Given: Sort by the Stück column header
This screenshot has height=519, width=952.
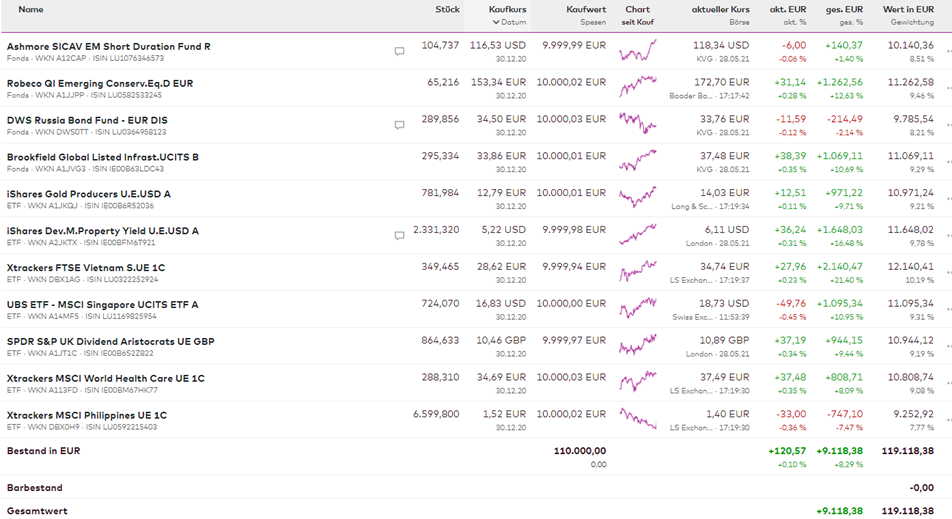Looking at the screenshot, I should tap(447, 9).
